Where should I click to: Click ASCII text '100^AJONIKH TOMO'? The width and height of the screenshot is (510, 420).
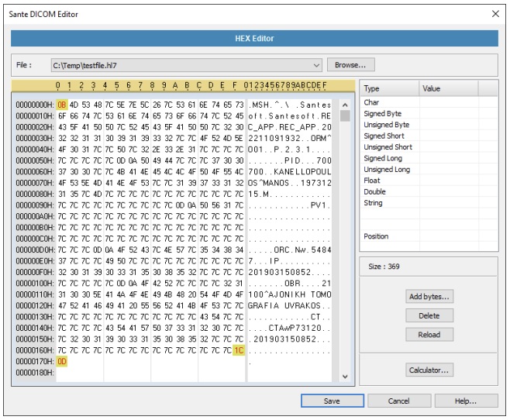click(289, 294)
